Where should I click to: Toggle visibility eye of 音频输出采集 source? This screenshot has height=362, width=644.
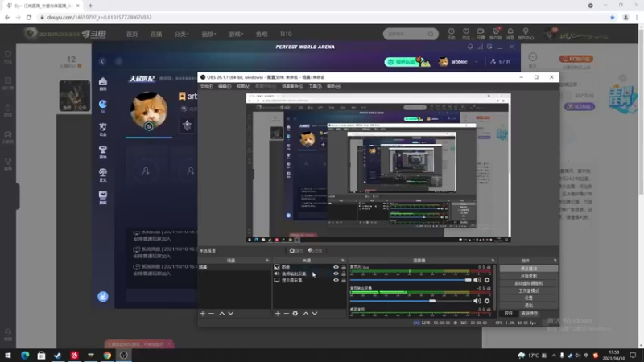(336, 274)
